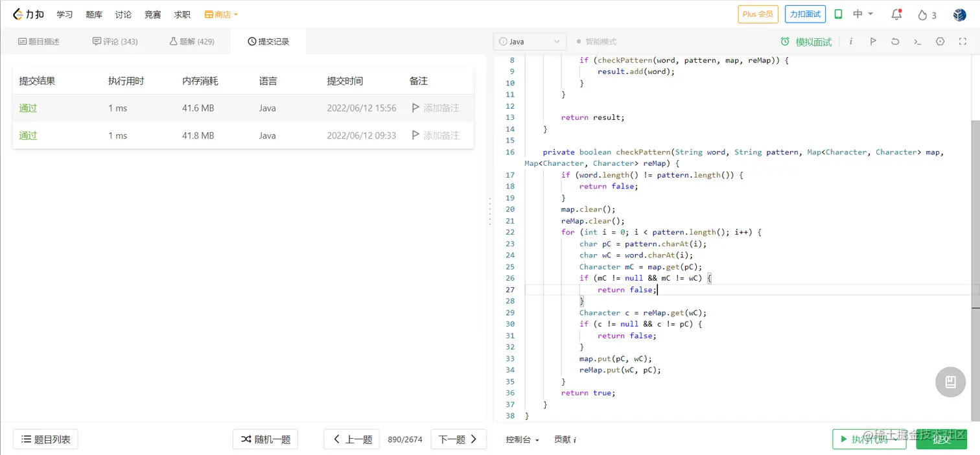Click the run play icon in editor toolbar
The width and height of the screenshot is (980, 455).
coord(873,41)
